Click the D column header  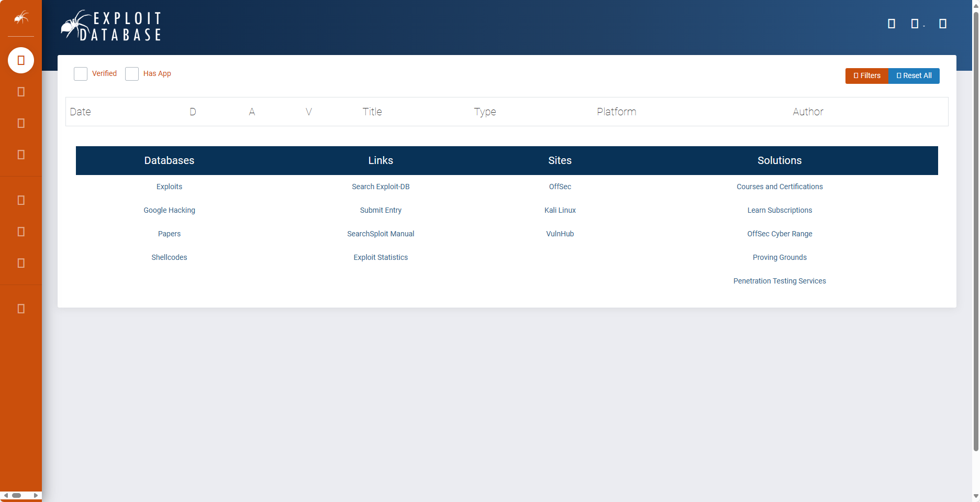pyautogui.click(x=193, y=112)
